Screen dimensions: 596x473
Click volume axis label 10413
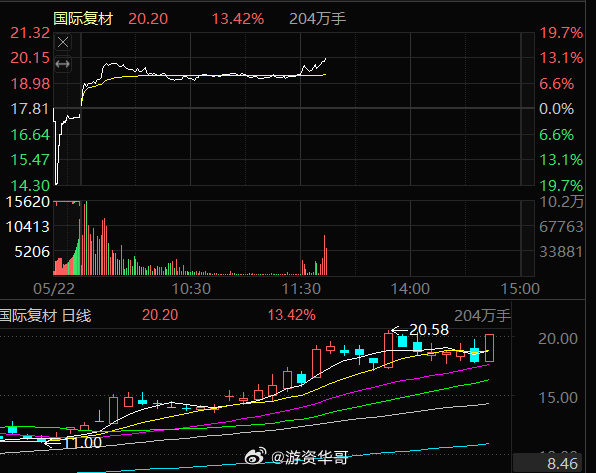click(28, 227)
